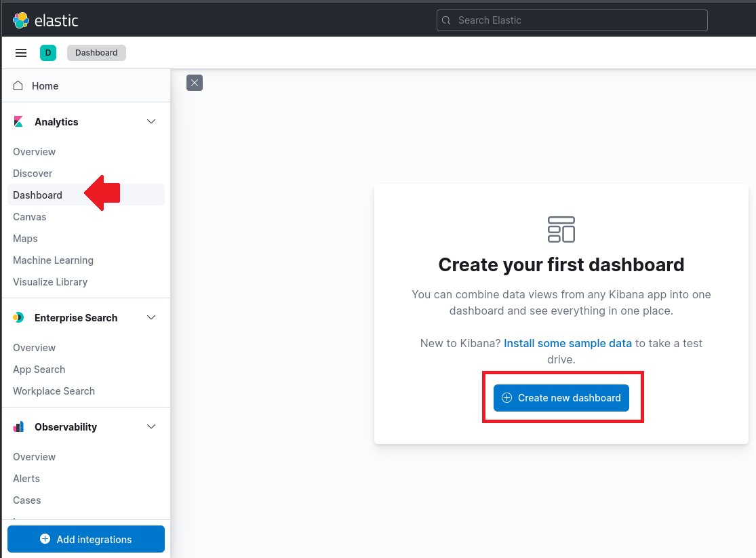
Task: Click the Observability section icon
Action: tap(18, 426)
